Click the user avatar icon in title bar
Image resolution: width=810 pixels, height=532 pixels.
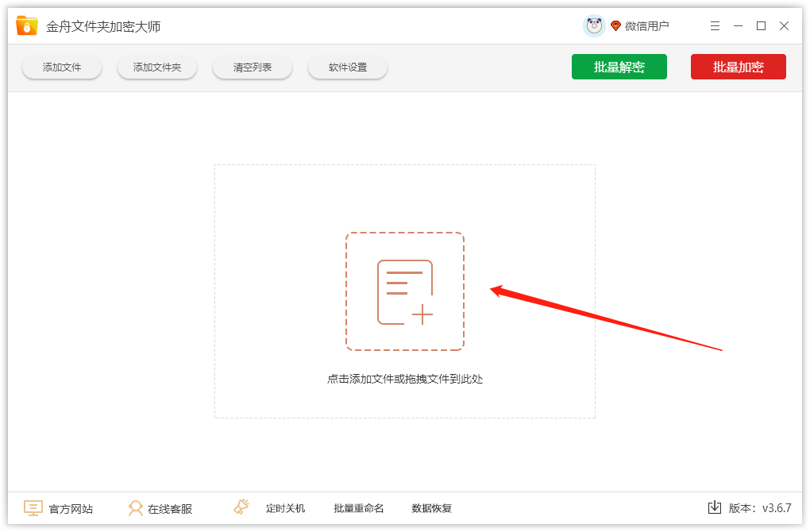(x=594, y=25)
